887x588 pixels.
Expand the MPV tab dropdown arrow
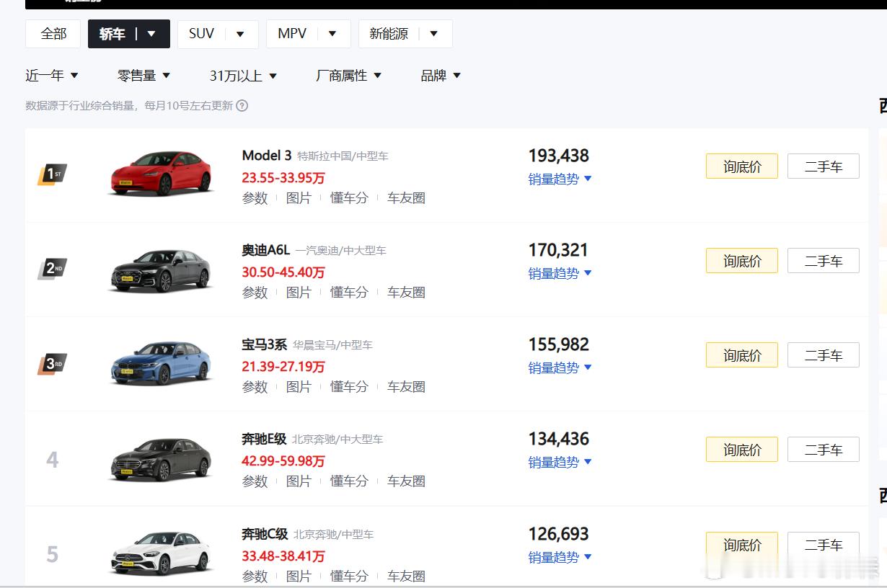pos(332,34)
